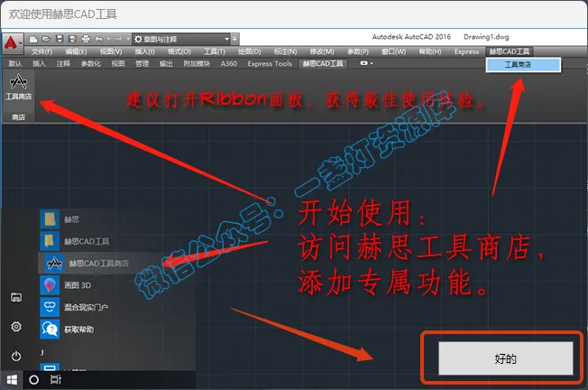Open the 帮助(H) menu
588x390 pixels.
430,51
